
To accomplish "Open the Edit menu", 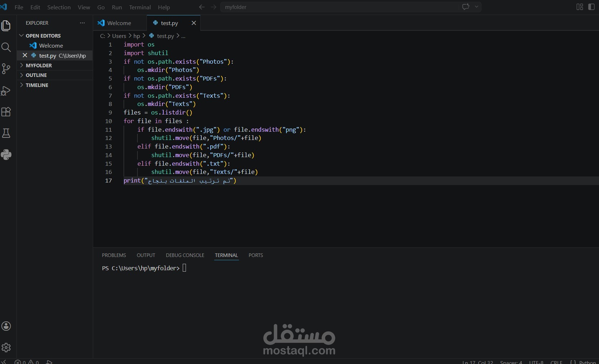I will [x=35, y=7].
